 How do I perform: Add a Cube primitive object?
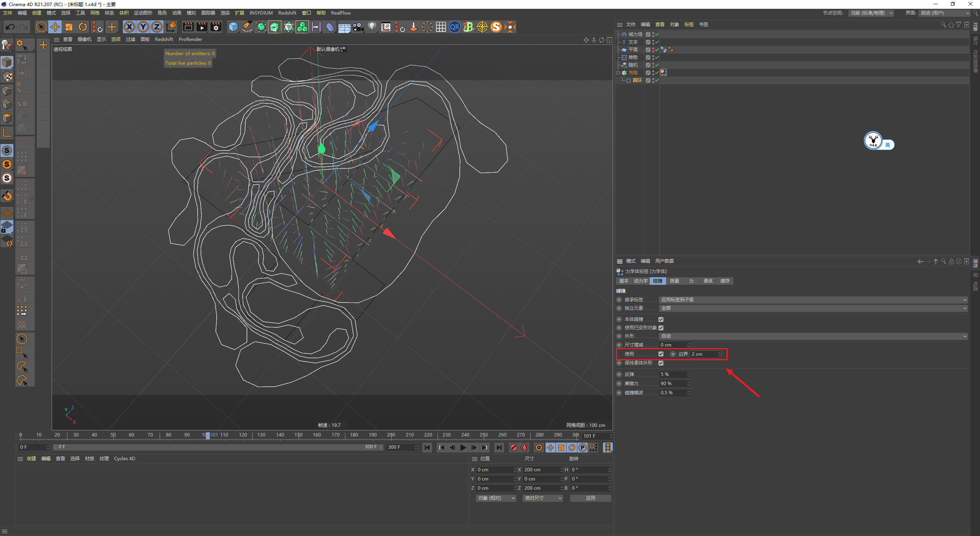point(233,27)
